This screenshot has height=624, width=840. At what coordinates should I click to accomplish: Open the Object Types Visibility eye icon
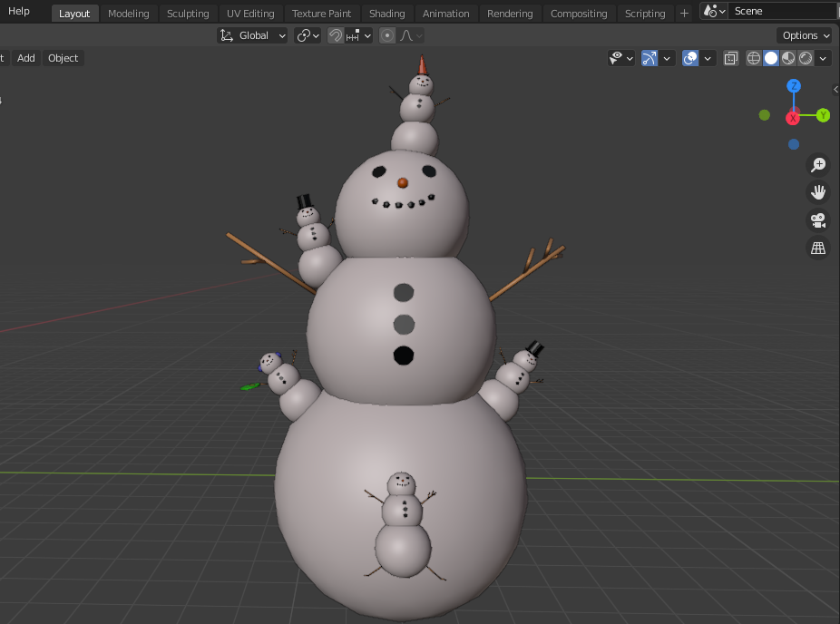pyautogui.click(x=618, y=57)
